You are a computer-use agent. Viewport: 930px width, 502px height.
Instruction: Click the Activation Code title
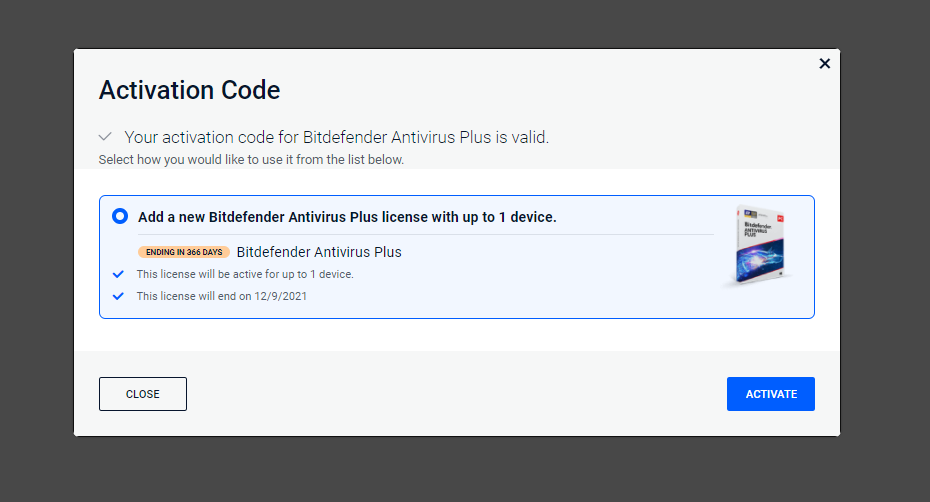click(x=189, y=90)
